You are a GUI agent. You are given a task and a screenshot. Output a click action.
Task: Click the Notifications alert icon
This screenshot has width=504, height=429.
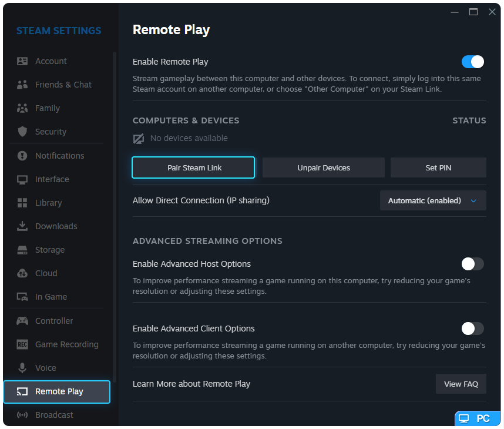[22, 156]
